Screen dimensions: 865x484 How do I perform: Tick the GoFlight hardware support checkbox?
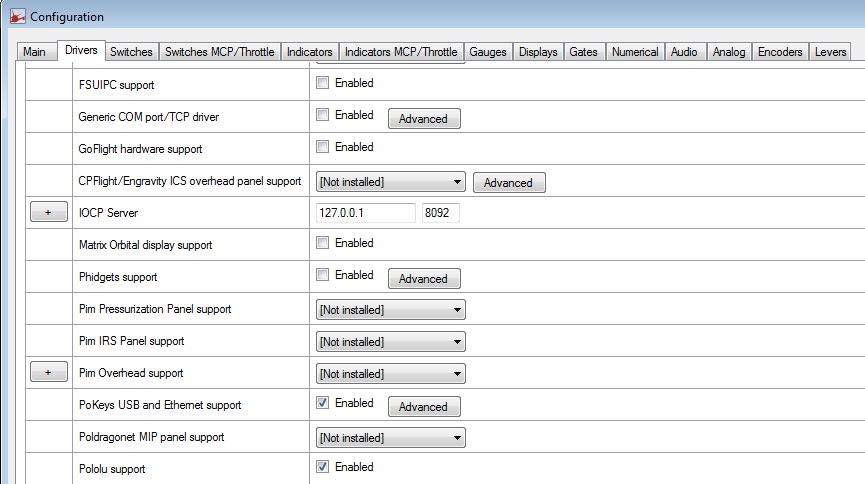(x=322, y=148)
